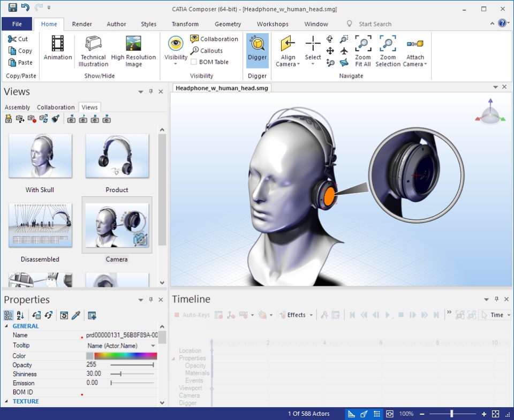Click the Animation icon in ribbon
514x420 pixels.
[57, 48]
